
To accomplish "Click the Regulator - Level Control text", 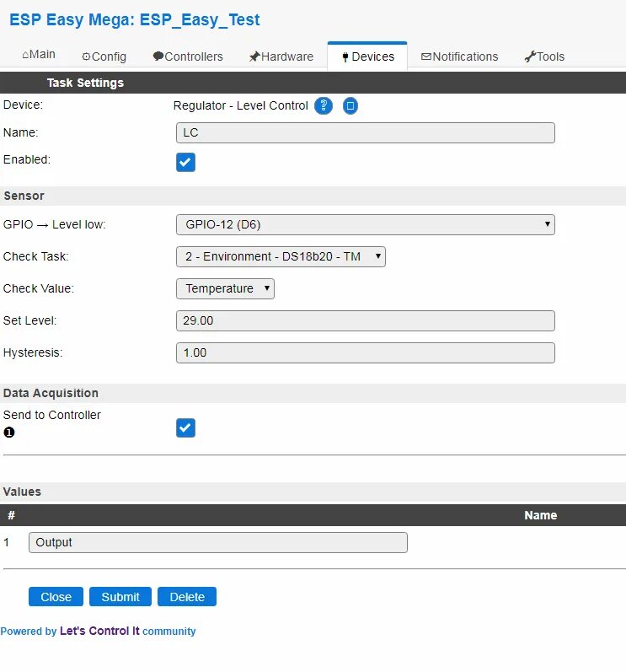I will 241,105.
